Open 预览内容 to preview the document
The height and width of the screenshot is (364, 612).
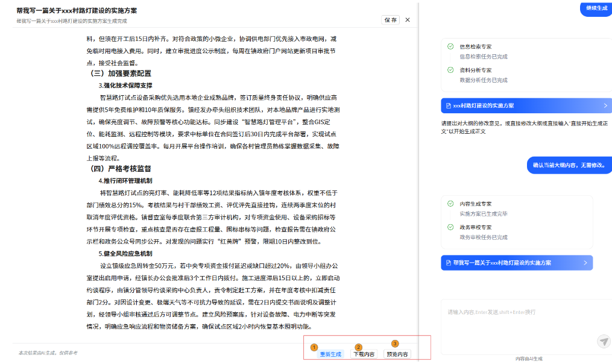tap(397, 354)
